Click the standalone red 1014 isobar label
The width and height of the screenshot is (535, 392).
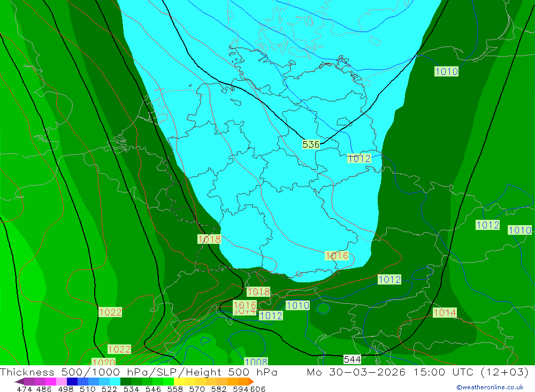click(x=445, y=312)
